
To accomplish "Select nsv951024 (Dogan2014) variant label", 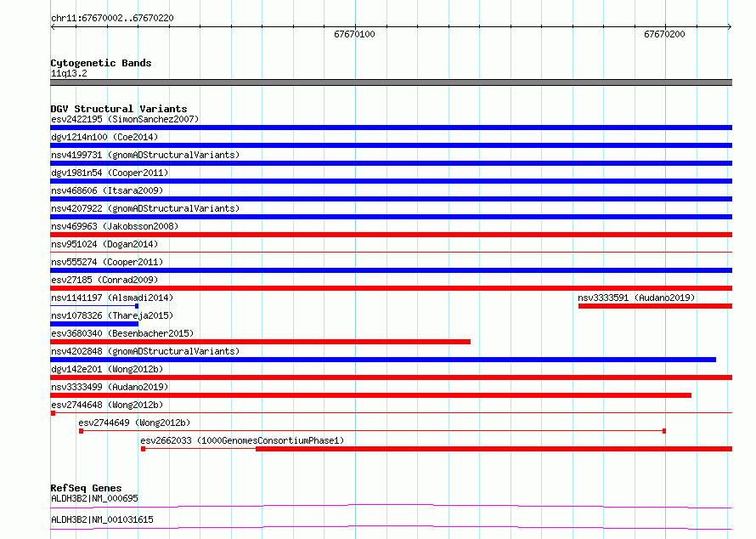I will point(104,244).
